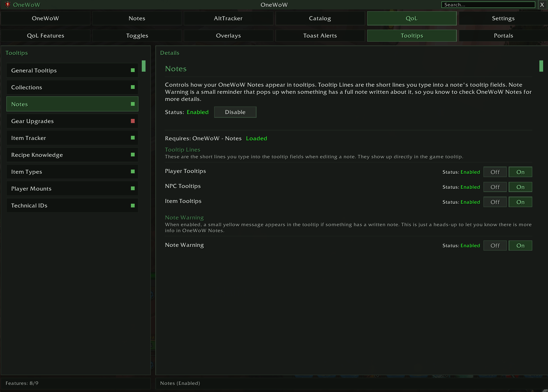The height and width of the screenshot is (392, 548).
Task: Select Gear Upgrades in the list
Action: pos(72,121)
